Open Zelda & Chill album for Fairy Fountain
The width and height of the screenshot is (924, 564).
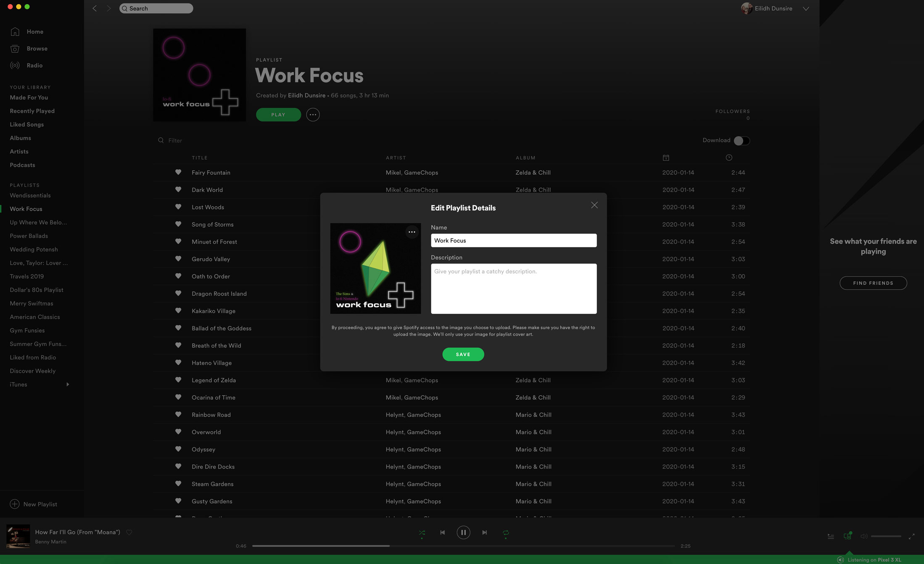tap(533, 172)
